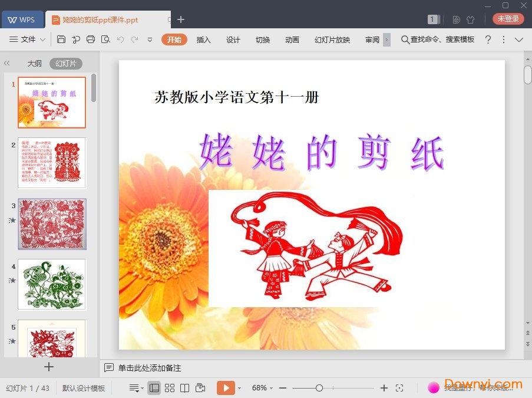
Task: Click the 未登录 login button
Action: coord(507,18)
